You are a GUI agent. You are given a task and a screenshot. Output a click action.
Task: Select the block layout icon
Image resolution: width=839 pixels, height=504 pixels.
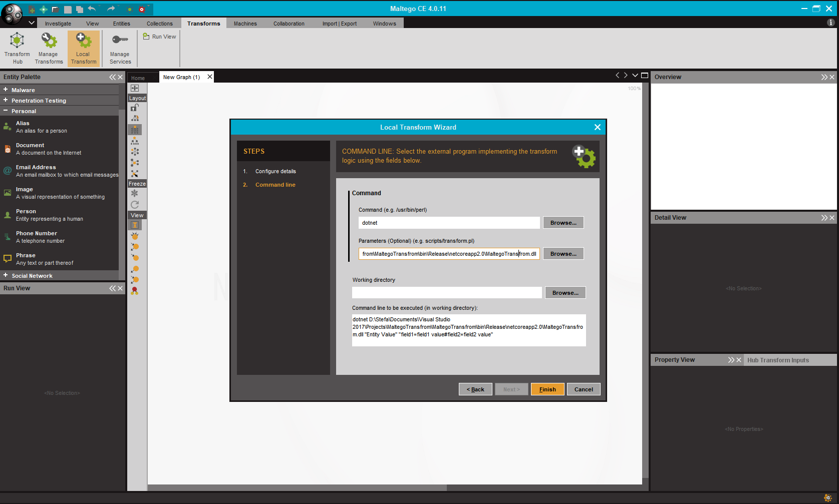tap(135, 130)
